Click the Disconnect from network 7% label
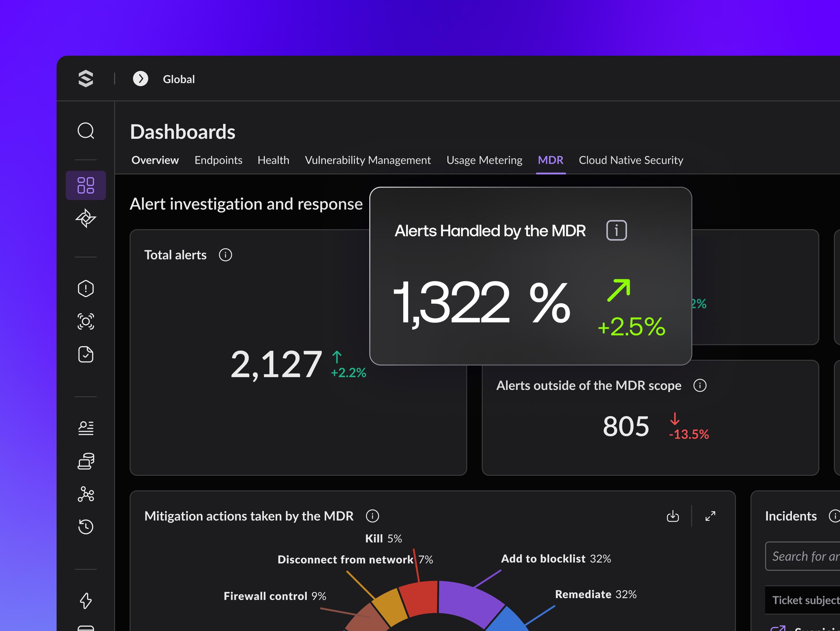 [355, 559]
